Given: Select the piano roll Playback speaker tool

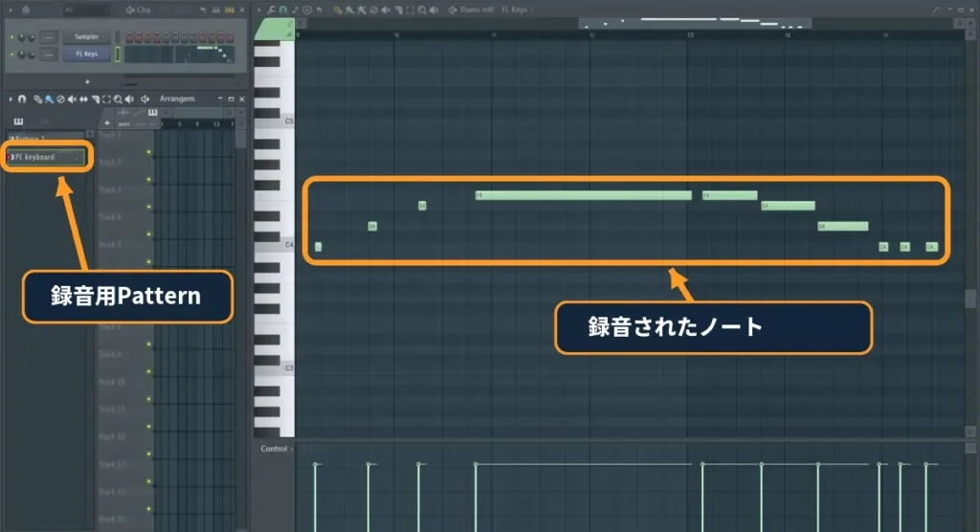Looking at the screenshot, I should tap(434, 10).
